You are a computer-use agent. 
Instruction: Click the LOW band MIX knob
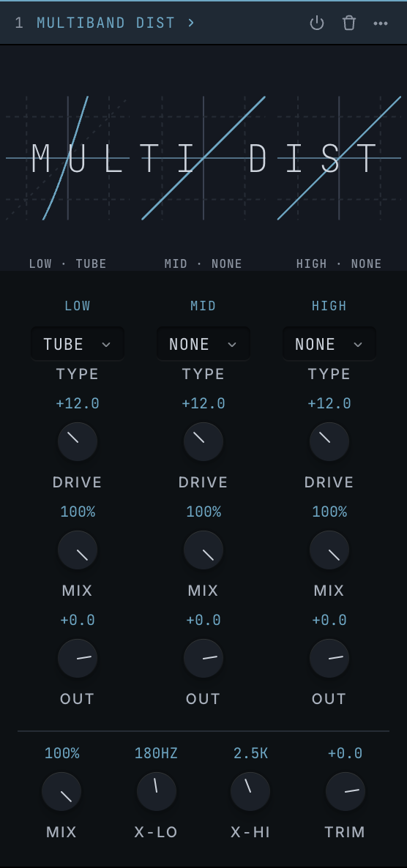[78, 550]
